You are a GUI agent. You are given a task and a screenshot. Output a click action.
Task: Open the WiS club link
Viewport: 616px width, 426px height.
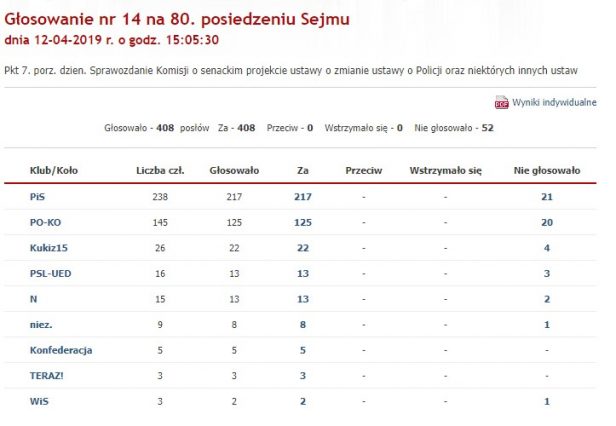click(x=38, y=402)
